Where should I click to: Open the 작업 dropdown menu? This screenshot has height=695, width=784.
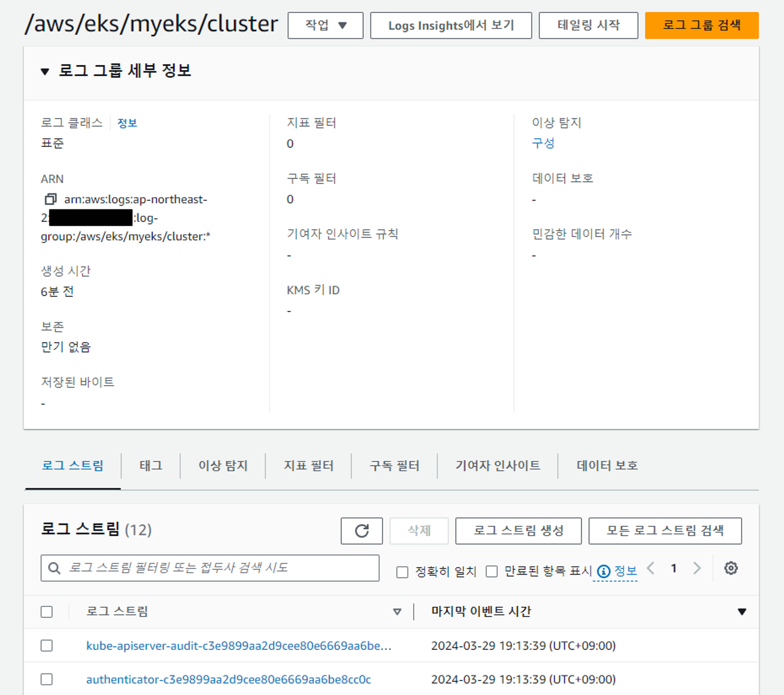325,25
